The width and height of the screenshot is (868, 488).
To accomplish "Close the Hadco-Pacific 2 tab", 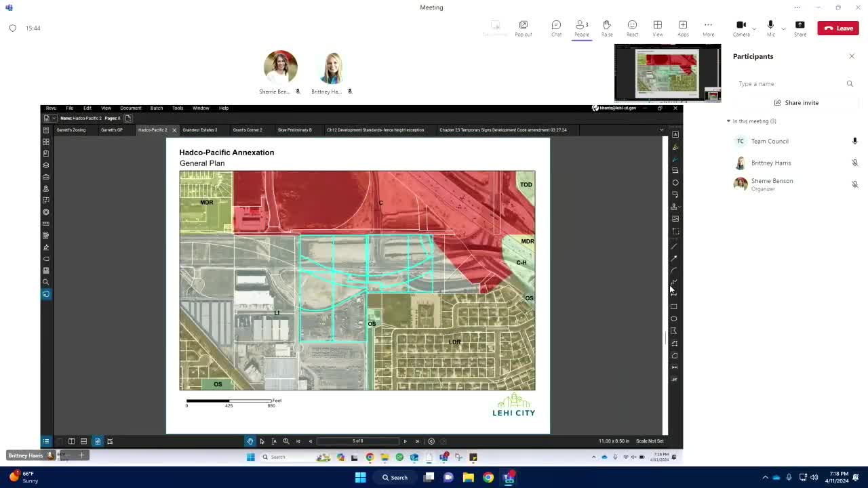I will click(x=174, y=130).
